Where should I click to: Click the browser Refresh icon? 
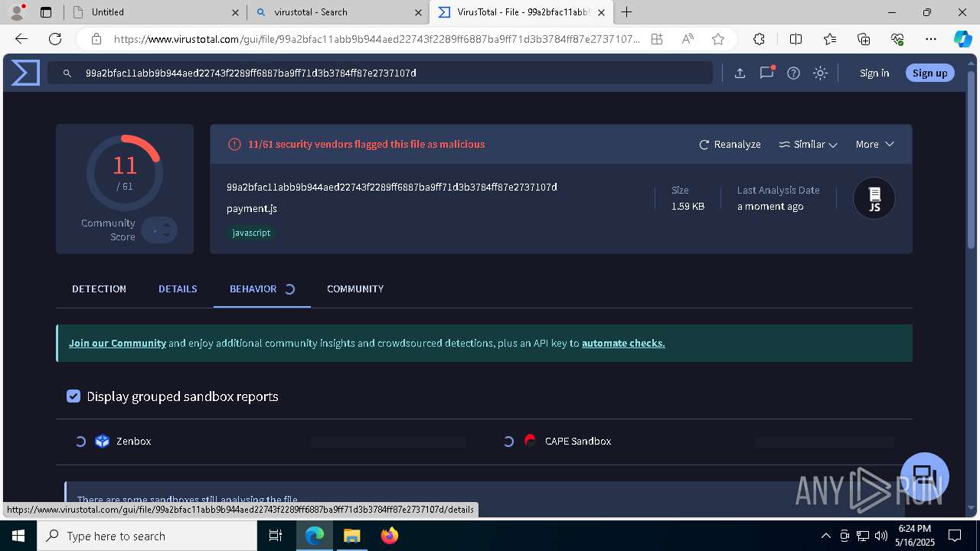click(55, 39)
